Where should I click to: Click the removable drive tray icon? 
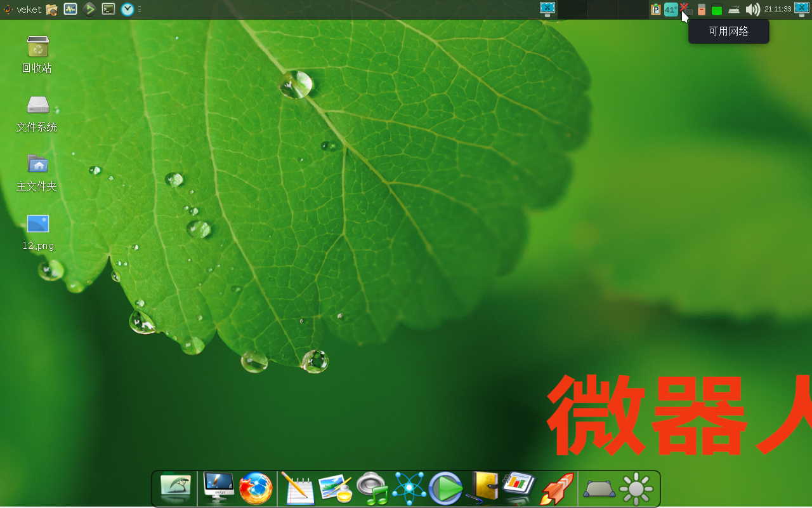click(x=702, y=10)
